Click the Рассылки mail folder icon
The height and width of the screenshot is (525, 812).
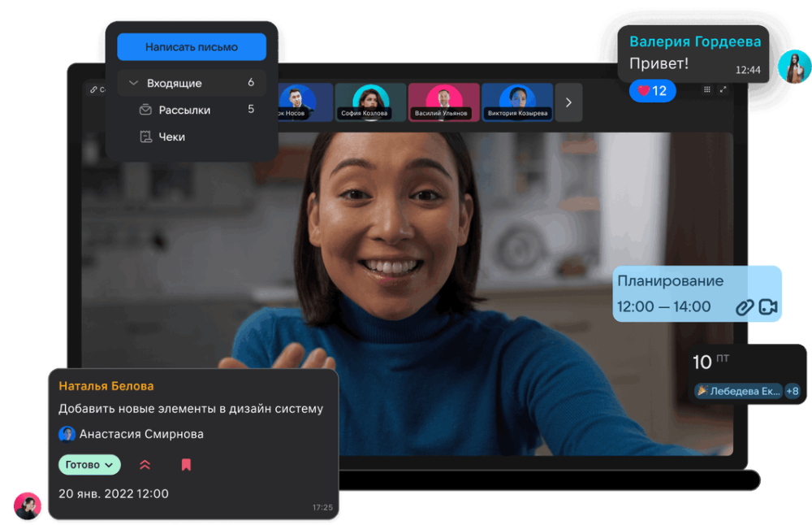pyautogui.click(x=145, y=110)
